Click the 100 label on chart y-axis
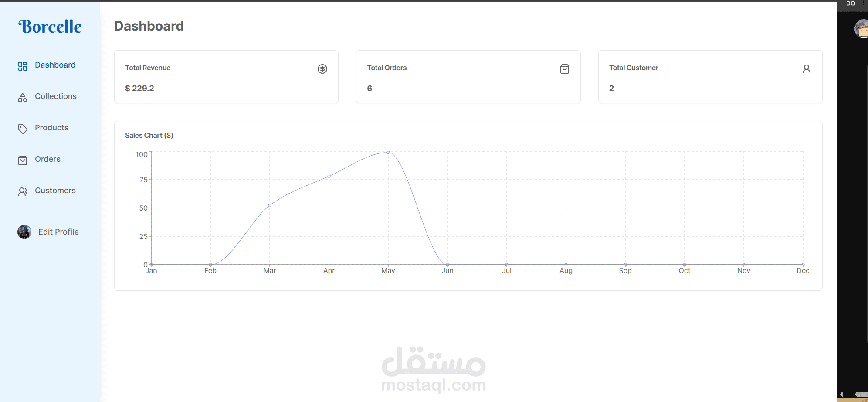Image resolution: width=868 pixels, height=402 pixels. pos(142,154)
